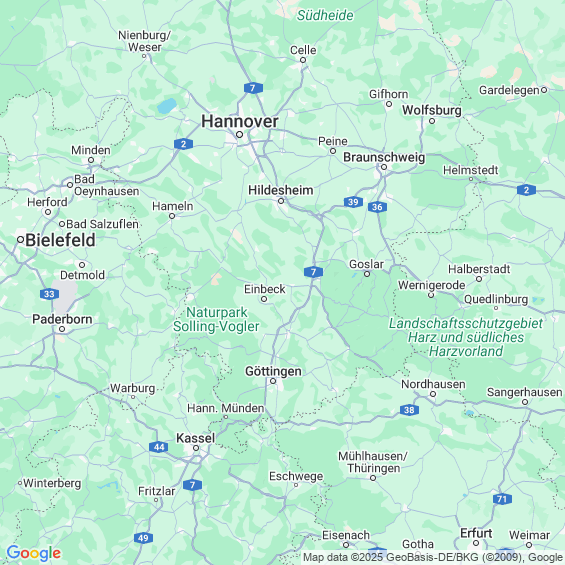Click the A71 highway shield near Erfurt
Screen dimensions: 565x565
point(502,499)
